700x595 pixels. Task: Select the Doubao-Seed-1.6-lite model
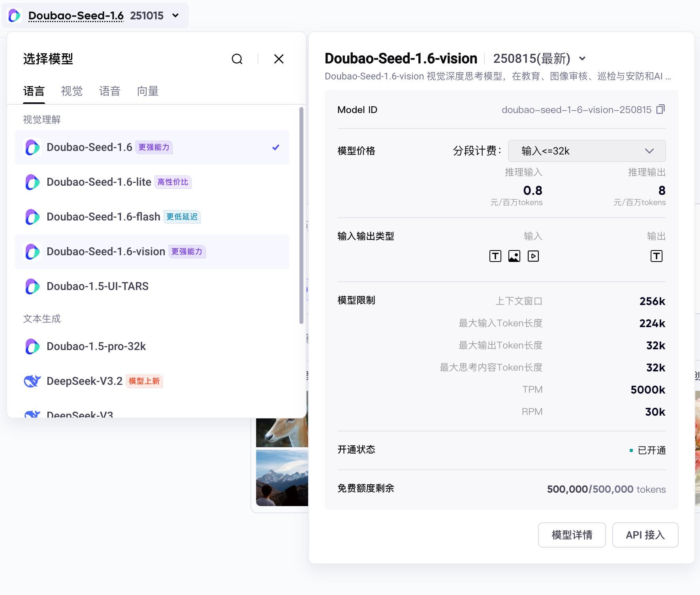(x=152, y=182)
